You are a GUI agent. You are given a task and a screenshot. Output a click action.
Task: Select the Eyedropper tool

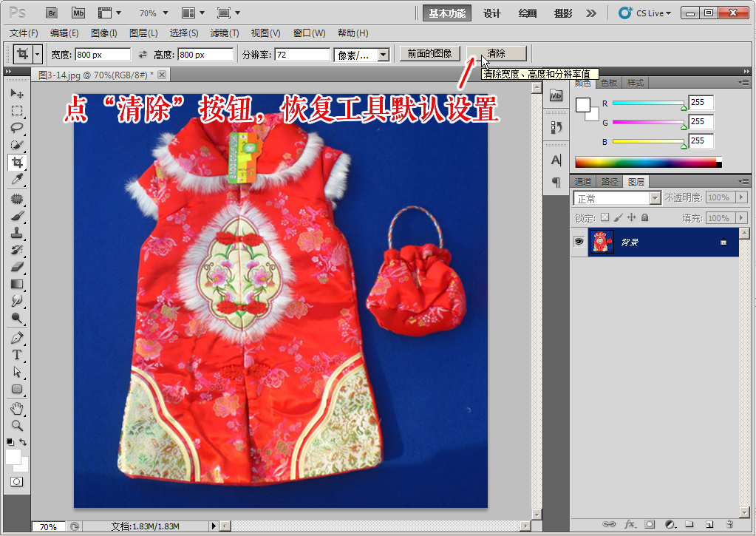click(17, 180)
